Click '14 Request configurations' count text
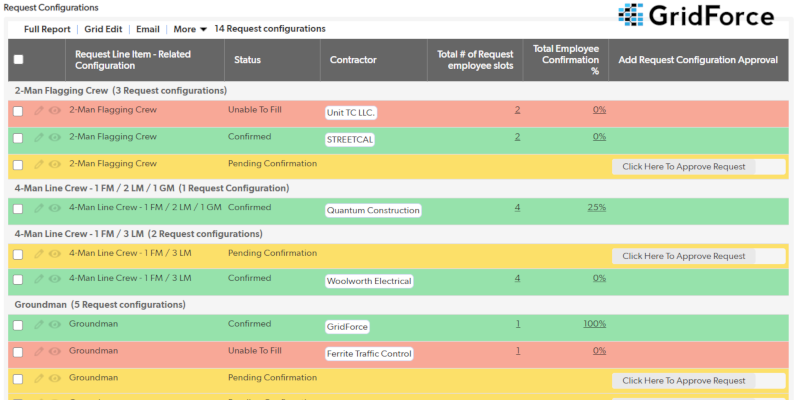The image size is (800, 400). tap(270, 29)
